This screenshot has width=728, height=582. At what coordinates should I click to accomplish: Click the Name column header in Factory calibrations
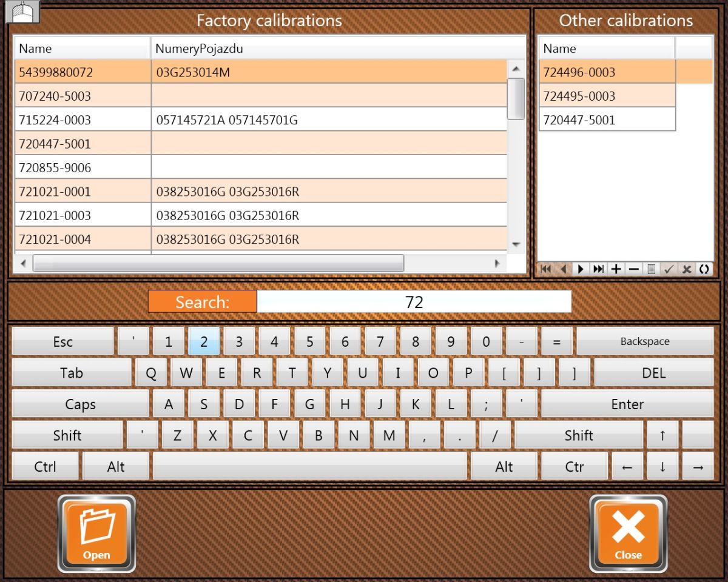[x=83, y=48]
